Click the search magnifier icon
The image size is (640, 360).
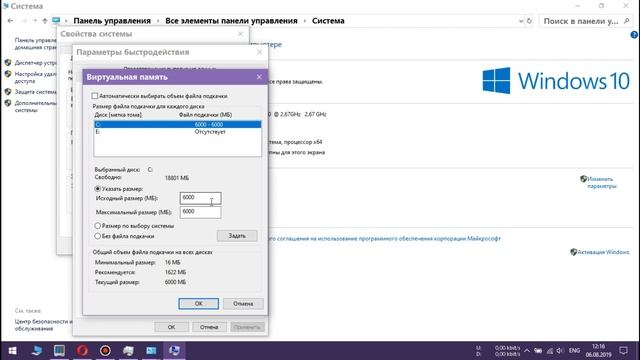point(627,20)
